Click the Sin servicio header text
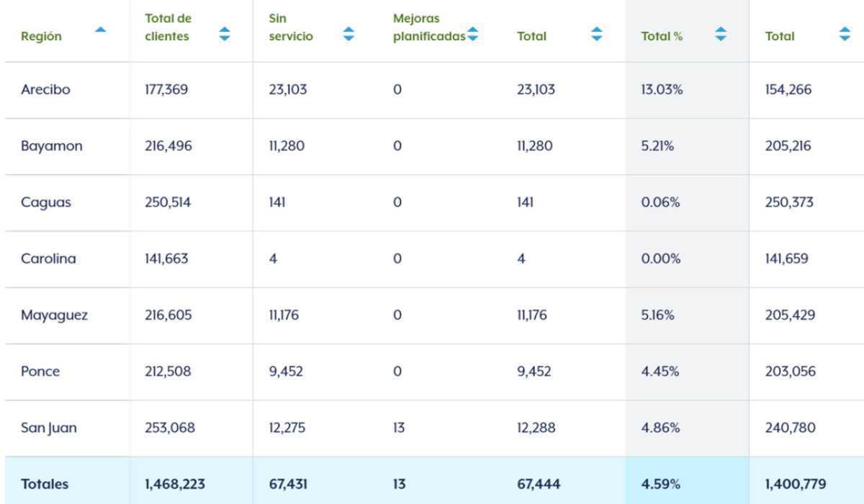The image size is (864, 504). point(291,27)
